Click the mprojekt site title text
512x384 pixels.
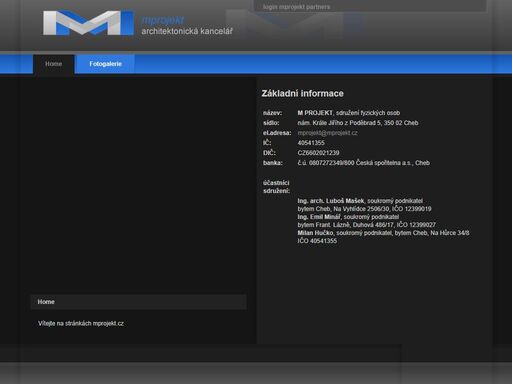pos(163,20)
